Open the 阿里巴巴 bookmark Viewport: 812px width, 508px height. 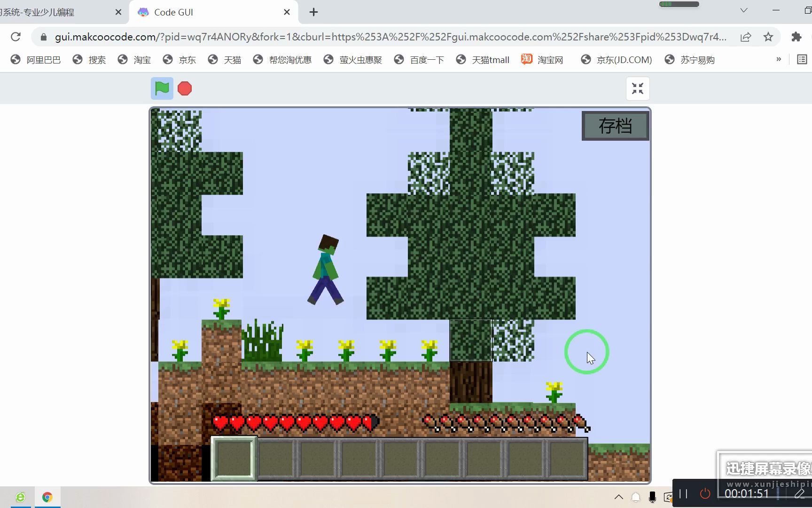[x=36, y=60]
